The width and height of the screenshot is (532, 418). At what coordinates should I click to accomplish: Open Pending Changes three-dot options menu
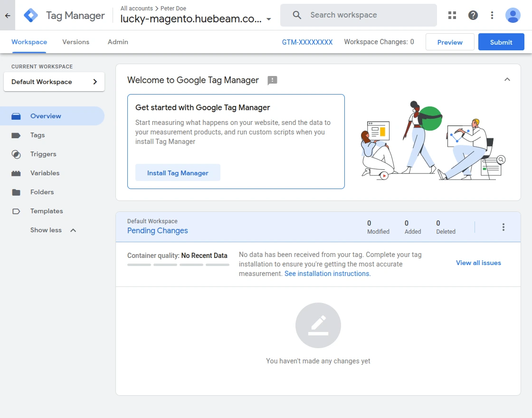coord(503,227)
